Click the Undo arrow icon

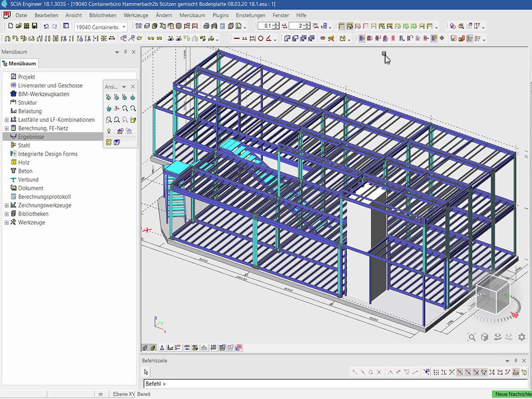click(x=46, y=26)
